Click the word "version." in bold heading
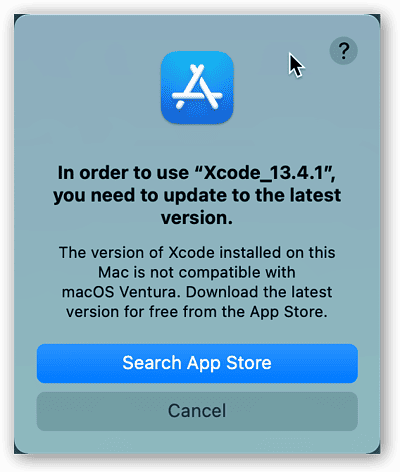400x472 pixels. click(197, 218)
